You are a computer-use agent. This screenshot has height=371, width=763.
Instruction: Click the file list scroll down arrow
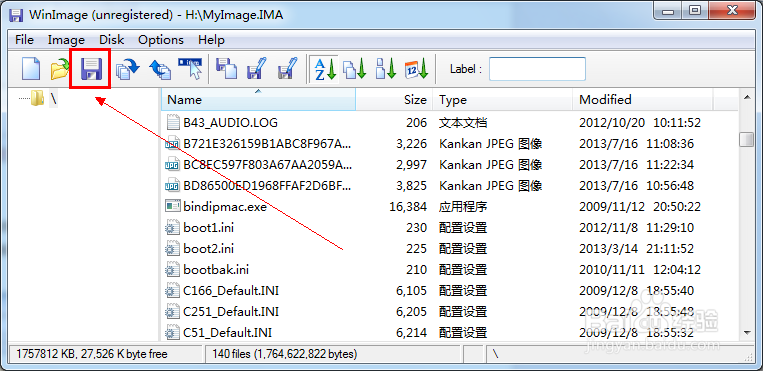(746, 333)
